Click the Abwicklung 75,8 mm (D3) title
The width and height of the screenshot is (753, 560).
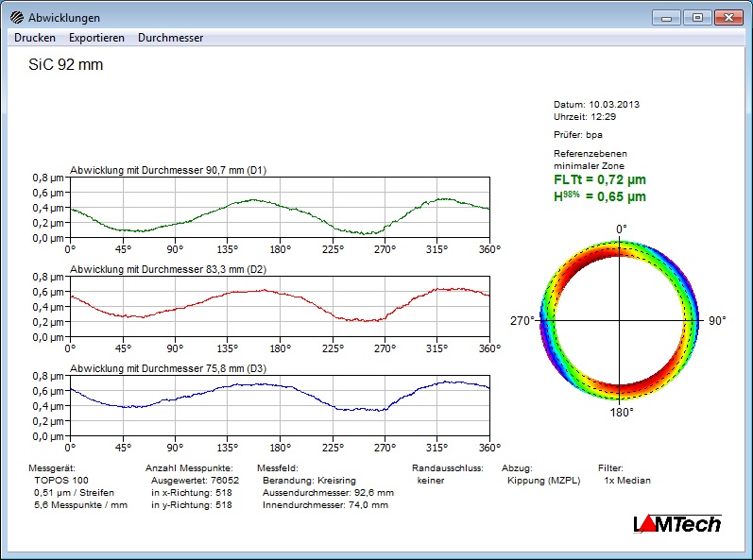(x=168, y=369)
